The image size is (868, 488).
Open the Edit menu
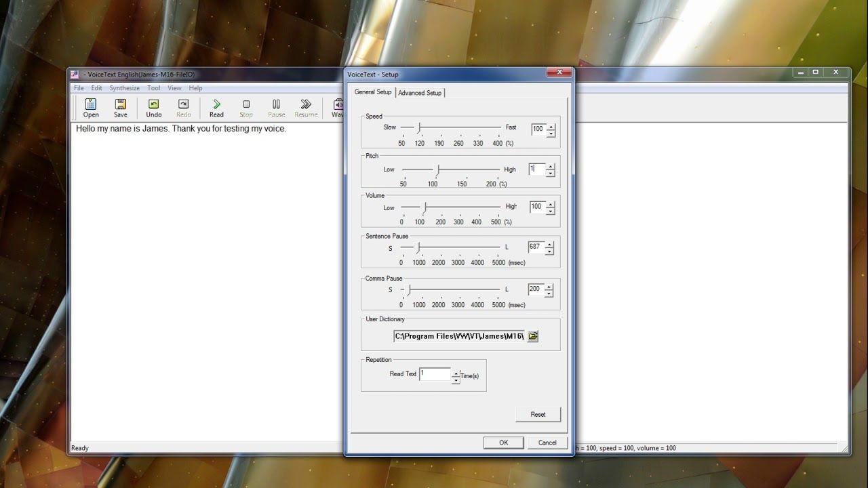coord(97,88)
